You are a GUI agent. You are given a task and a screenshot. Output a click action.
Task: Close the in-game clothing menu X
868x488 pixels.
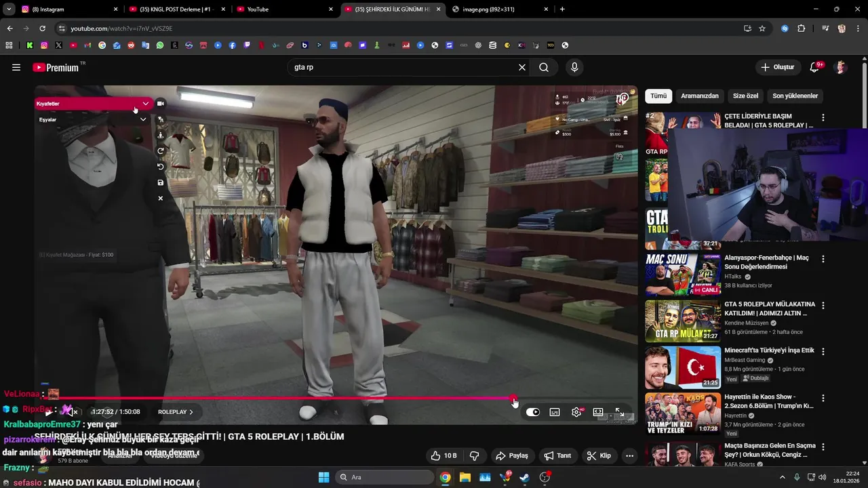click(161, 199)
